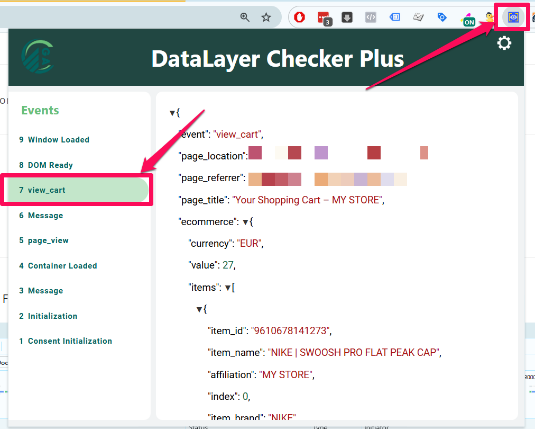Select the 2 Initialization event

coord(48,316)
